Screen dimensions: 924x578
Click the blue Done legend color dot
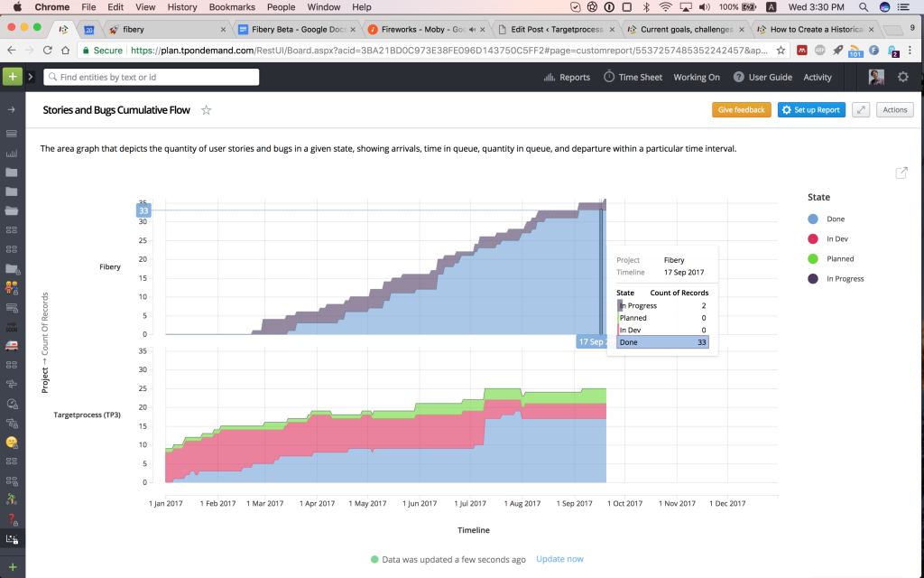(x=813, y=219)
